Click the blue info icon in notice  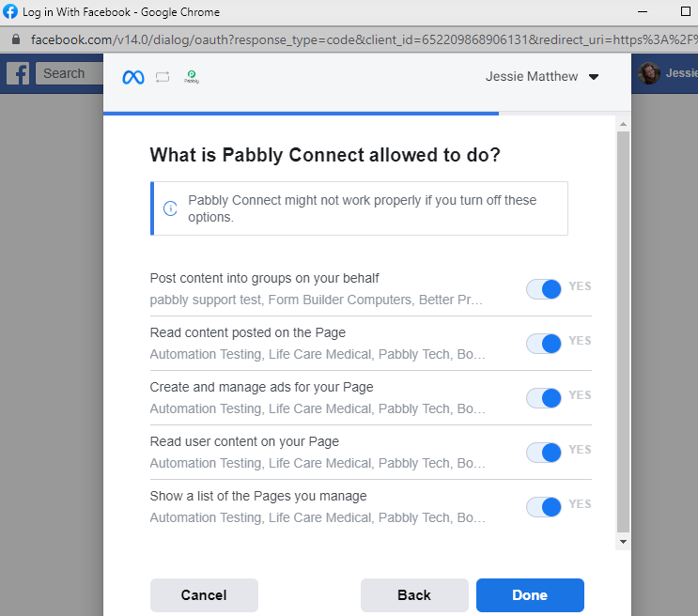[x=170, y=208]
